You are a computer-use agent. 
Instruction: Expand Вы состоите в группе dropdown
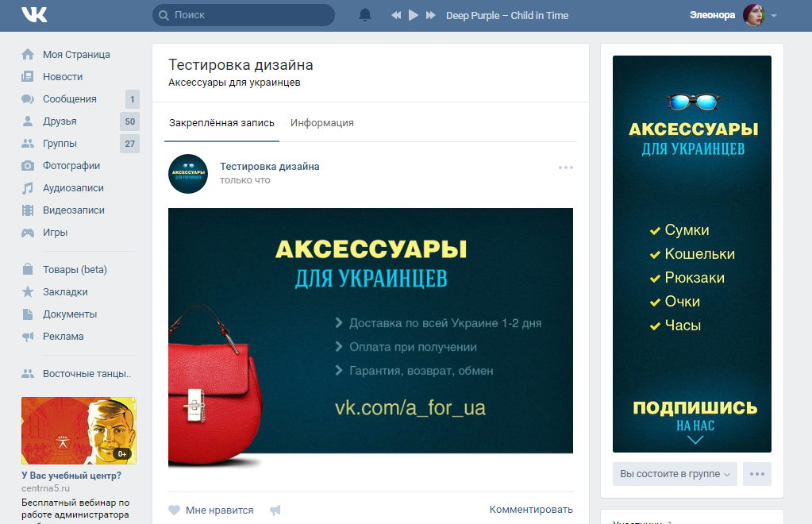click(x=675, y=474)
